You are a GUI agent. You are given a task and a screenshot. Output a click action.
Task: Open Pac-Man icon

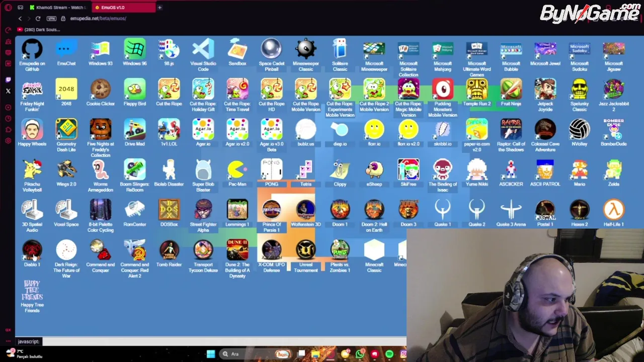coord(237,173)
